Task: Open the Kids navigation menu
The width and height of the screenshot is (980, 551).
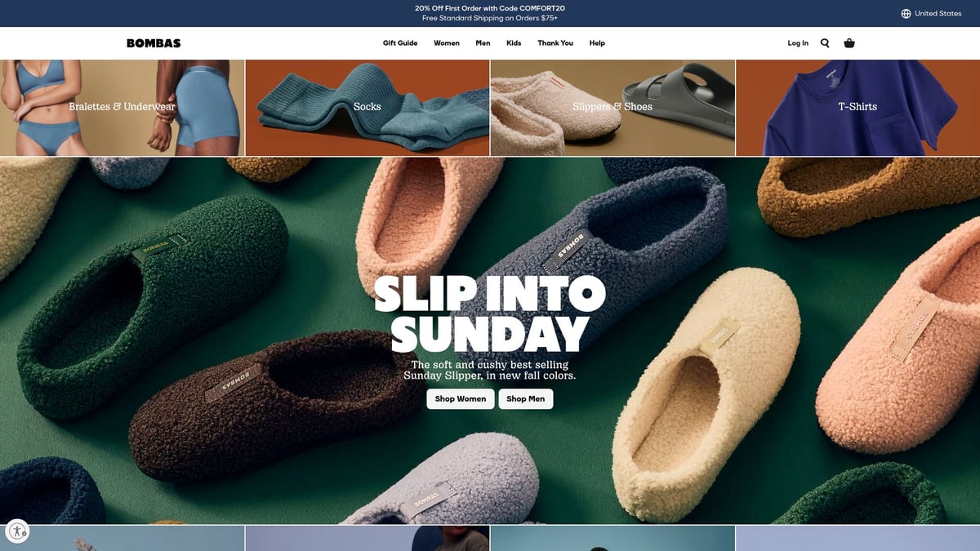Action: [514, 43]
